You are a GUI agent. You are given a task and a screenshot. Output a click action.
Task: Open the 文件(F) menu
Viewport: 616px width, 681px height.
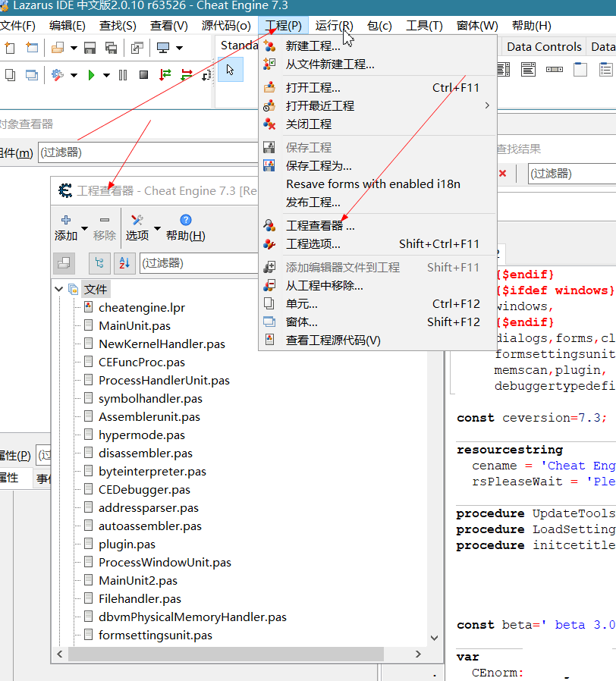pos(17,26)
